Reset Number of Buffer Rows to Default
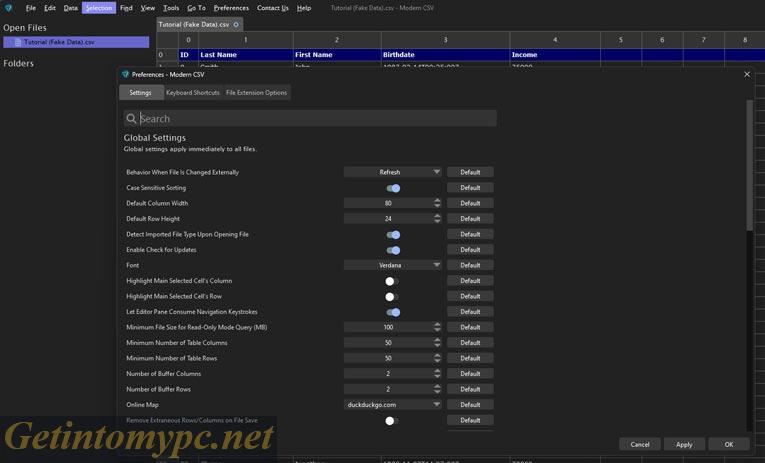Image resolution: width=765 pixels, height=463 pixels. click(470, 389)
